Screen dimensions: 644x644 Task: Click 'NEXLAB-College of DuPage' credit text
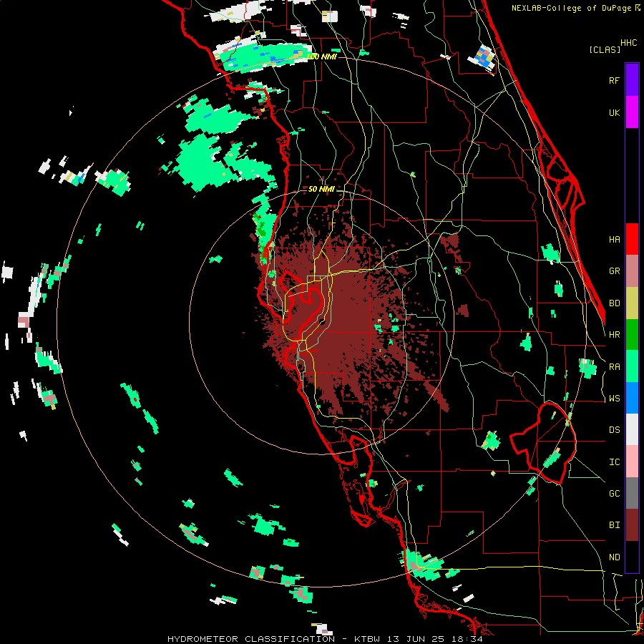[572, 8]
